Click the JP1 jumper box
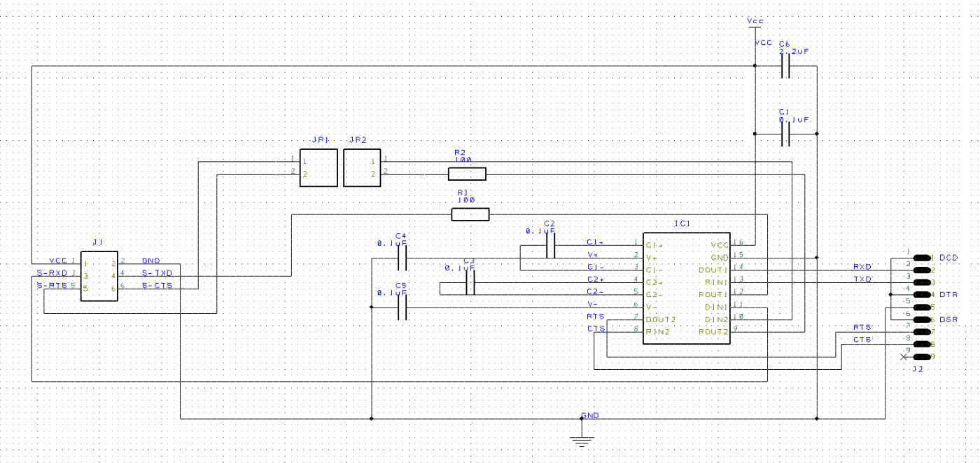Image resolution: width=980 pixels, height=463 pixels. [x=318, y=167]
